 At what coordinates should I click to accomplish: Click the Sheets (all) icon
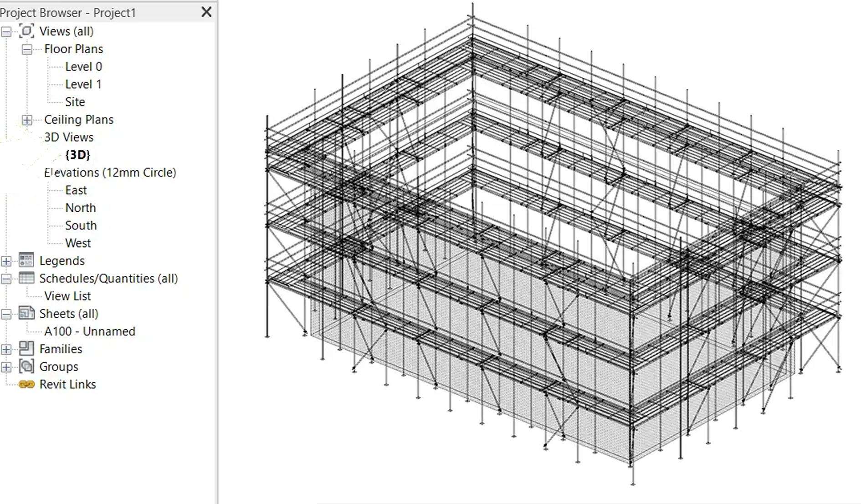click(x=26, y=313)
